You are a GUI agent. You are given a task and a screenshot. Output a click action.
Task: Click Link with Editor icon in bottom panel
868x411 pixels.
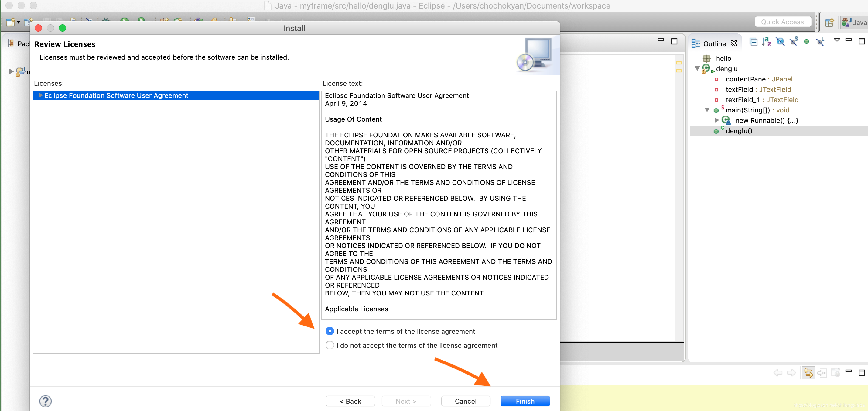[808, 373]
